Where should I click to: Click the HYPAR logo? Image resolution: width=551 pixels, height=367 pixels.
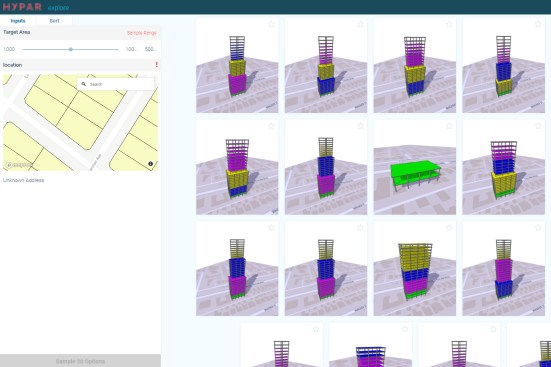[x=22, y=7]
